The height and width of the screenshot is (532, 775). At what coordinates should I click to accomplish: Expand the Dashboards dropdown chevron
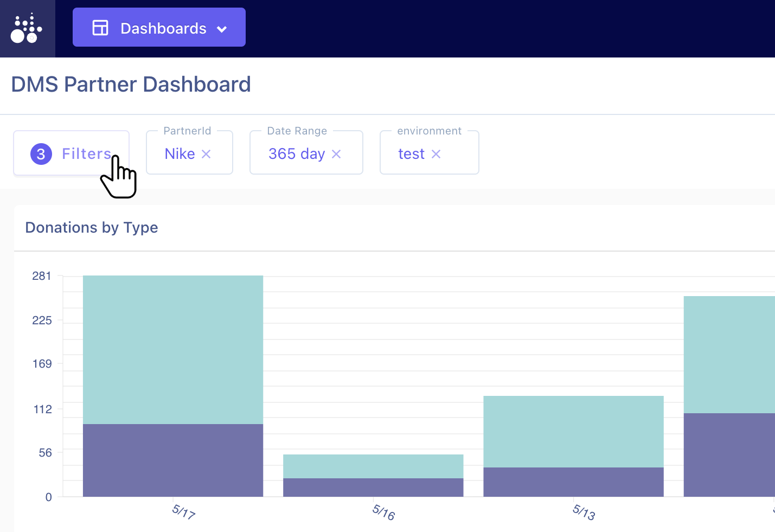click(222, 29)
